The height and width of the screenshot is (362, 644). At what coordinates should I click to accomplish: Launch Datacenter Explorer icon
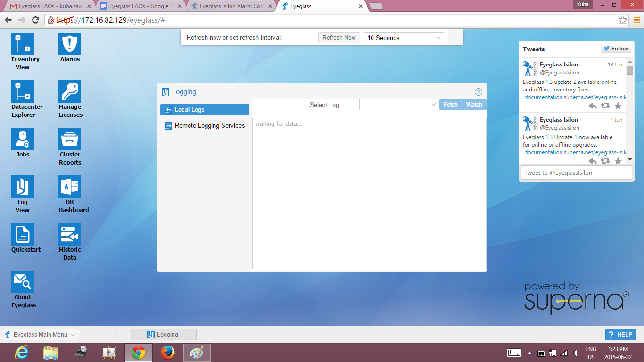click(x=23, y=91)
